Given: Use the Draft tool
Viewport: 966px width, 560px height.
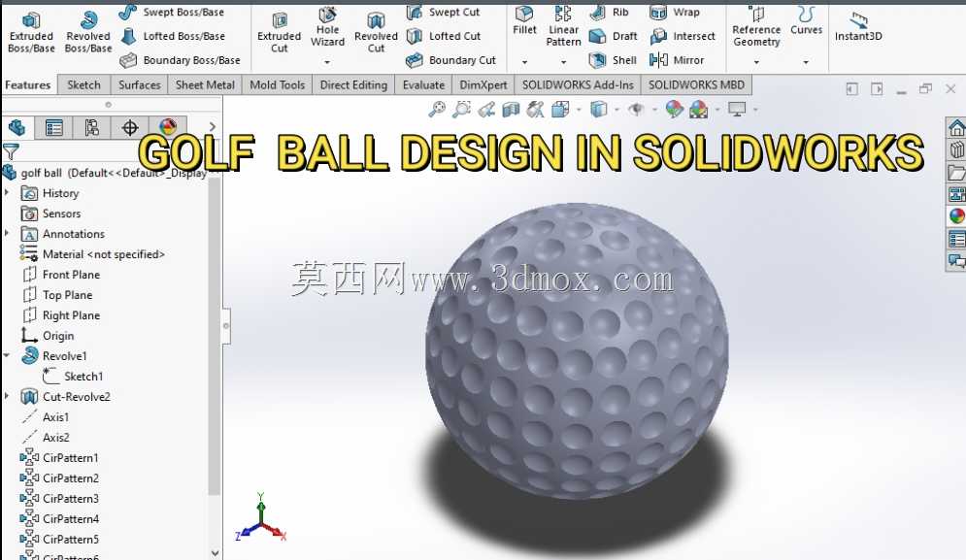Looking at the screenshot, I should coord(613,36).
